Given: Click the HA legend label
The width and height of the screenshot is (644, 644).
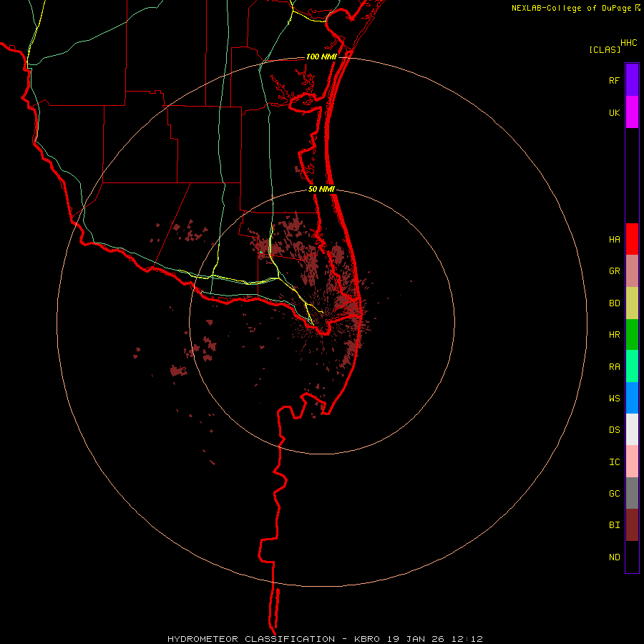Looking at the screenshot, I should coord(615,240).
